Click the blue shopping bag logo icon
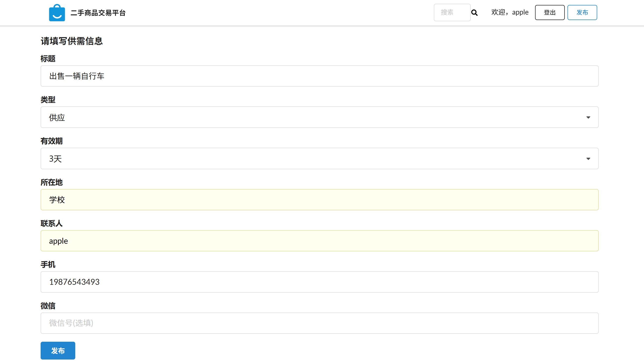Image resolution: width=644 pixels, height=362 pixels. pyautogui.click(x=57, y=13)
